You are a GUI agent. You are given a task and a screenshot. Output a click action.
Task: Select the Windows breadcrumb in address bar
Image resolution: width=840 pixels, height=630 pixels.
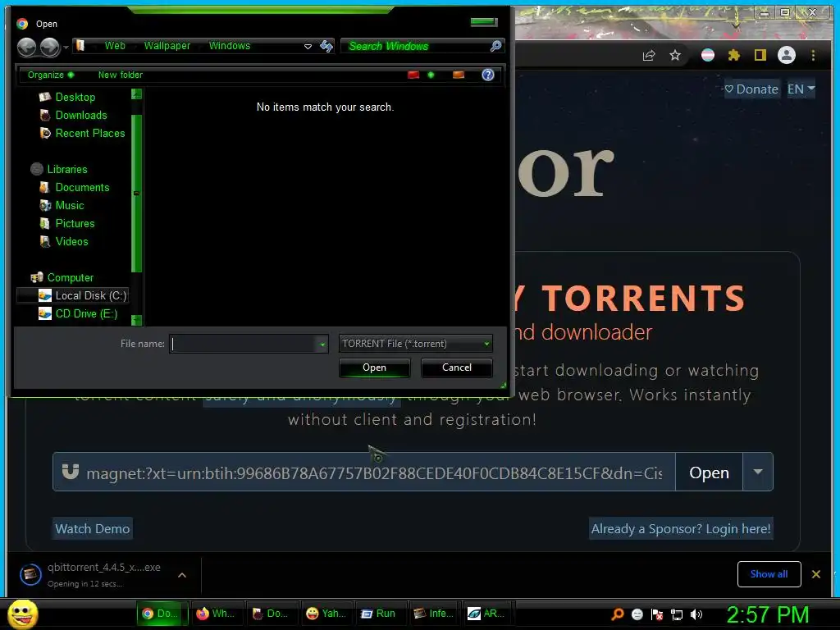tap(230, 46)
